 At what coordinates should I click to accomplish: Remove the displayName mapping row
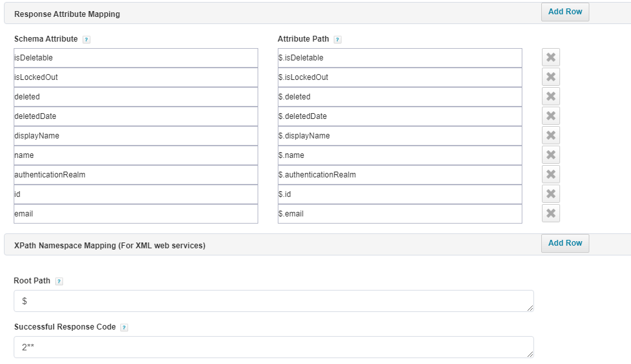coord(550,136)
